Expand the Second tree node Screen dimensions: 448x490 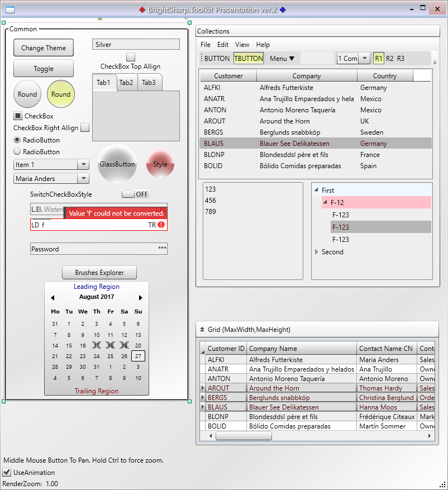pos(317,252)
